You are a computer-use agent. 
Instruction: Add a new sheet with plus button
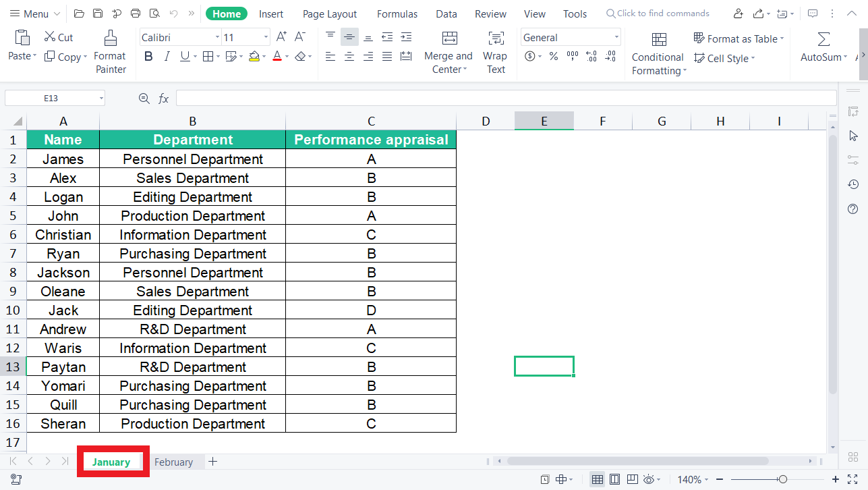[213, 462]
